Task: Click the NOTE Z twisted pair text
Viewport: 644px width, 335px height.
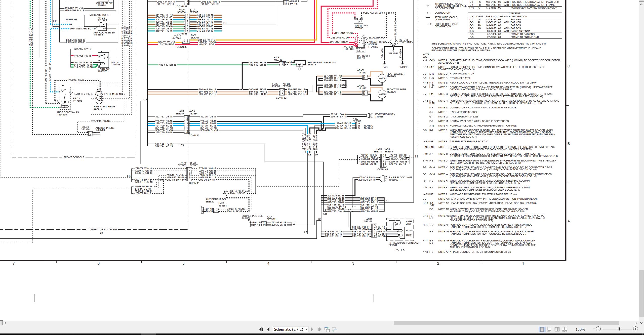Action: (x=477, y=194)
